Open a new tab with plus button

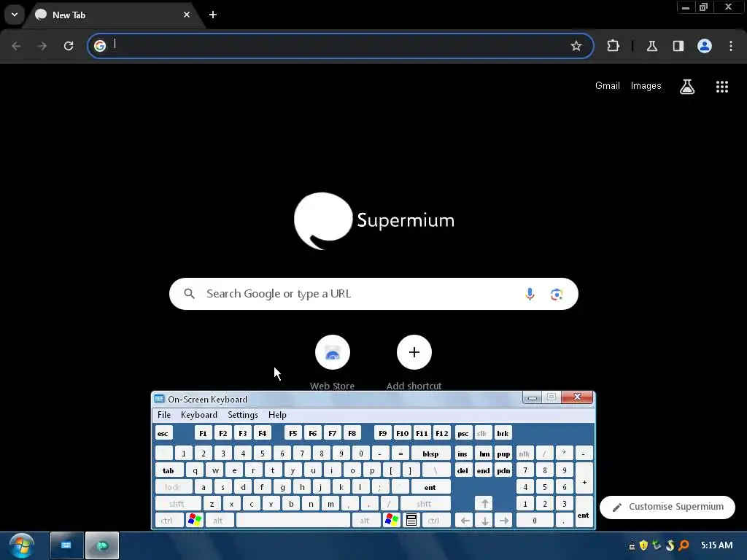(x=213, y=15)
